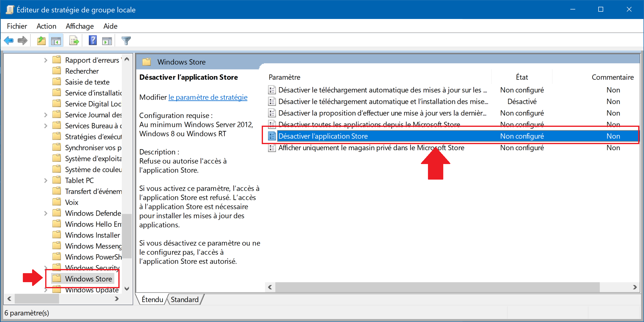Open the Action menu
644x322 pixels.
pyautogui.click(x=46, y=26)
